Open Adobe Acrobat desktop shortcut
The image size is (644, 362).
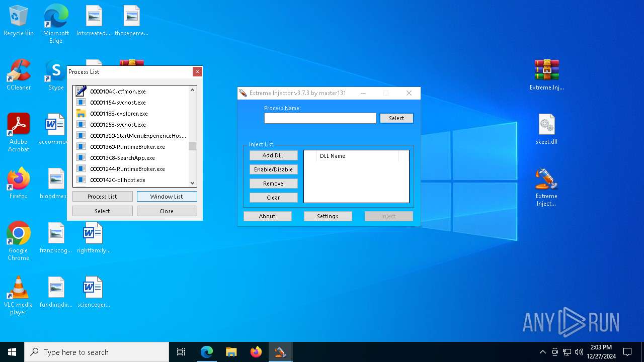[19, 133]
